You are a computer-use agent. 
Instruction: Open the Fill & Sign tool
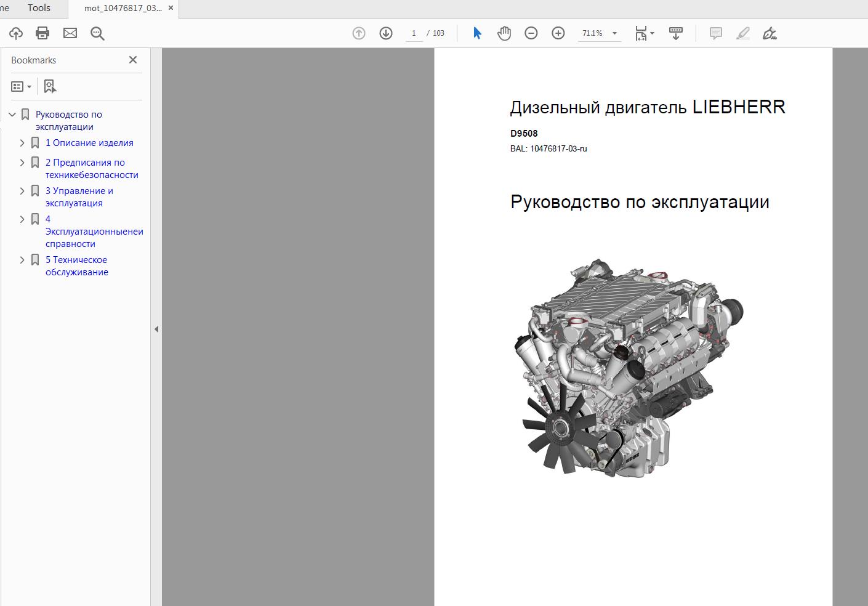coord(770,33)
